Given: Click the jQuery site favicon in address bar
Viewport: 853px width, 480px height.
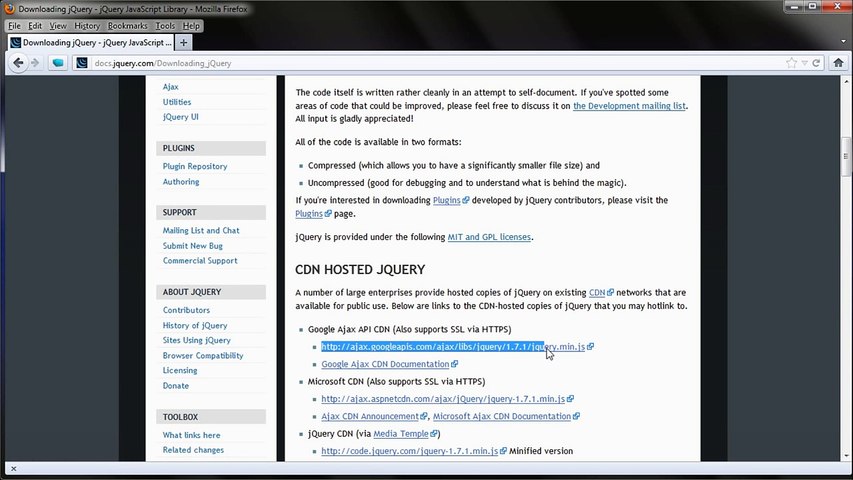Looking at the screenshot, I should click(82, 63).
